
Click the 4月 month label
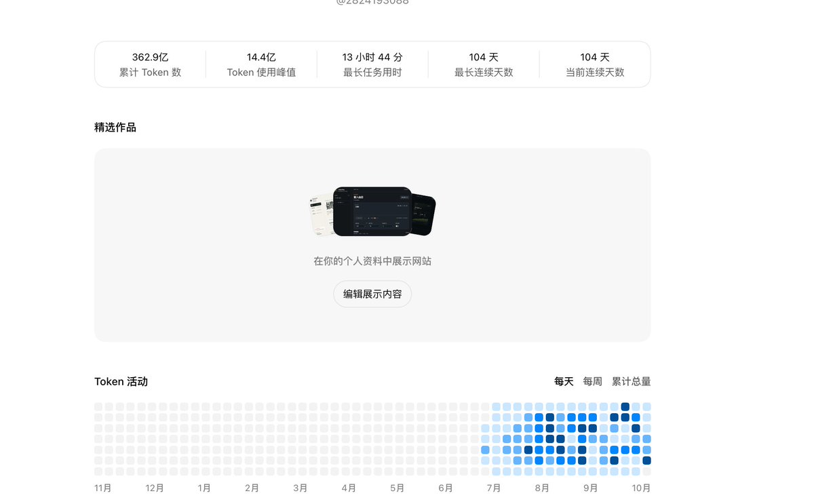click(349, 488)
